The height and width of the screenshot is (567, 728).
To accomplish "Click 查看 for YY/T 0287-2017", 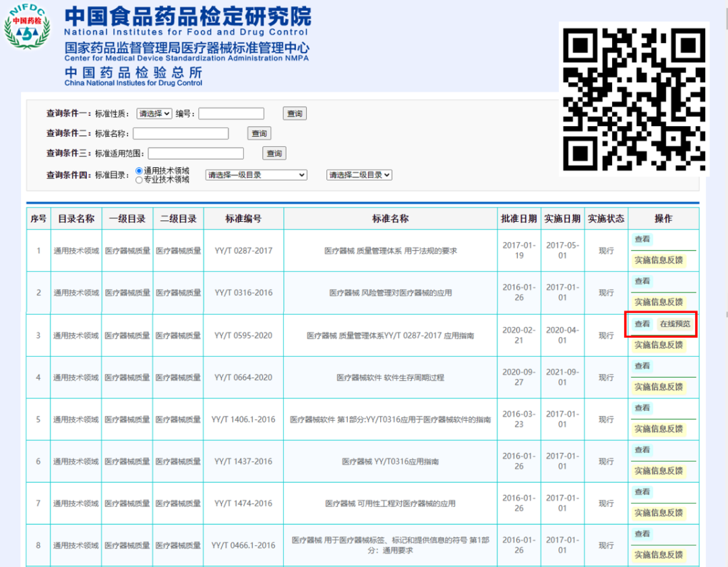I will point(642,239).
